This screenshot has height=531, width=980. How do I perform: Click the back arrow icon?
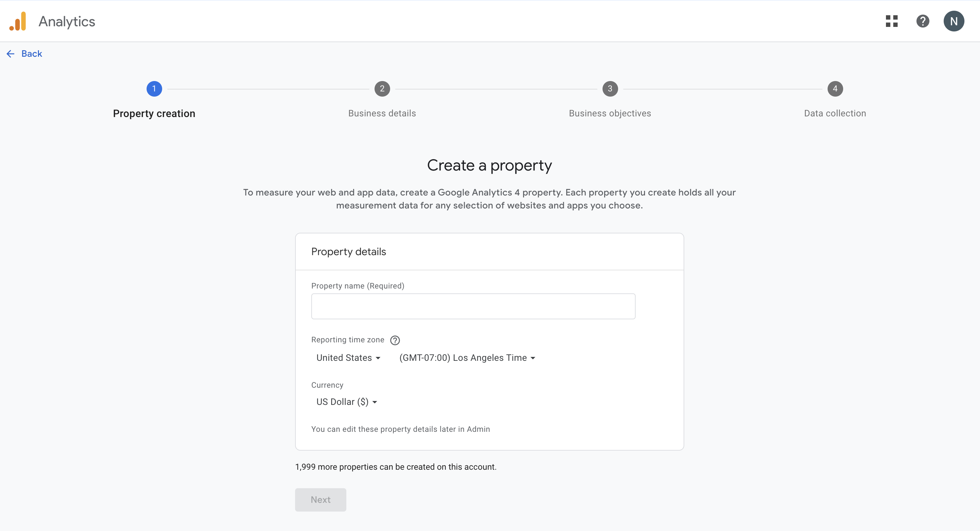click(11, 54)
